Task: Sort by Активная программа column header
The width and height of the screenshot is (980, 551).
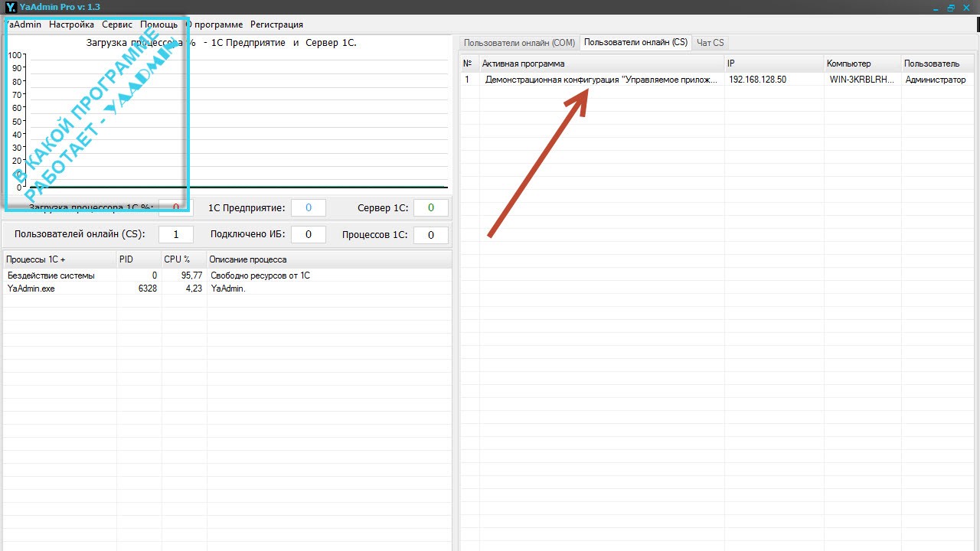Action: [x=601, y=64]
